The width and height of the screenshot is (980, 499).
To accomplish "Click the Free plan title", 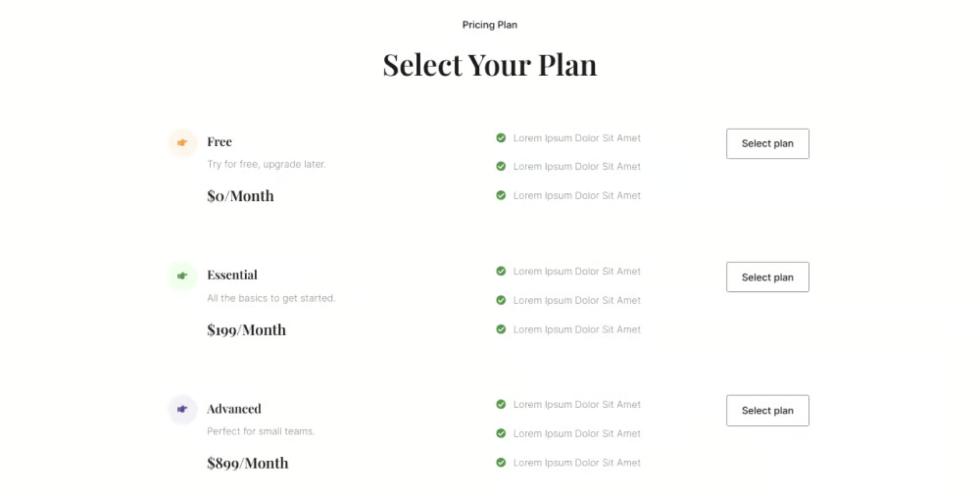I will [x=220, y=142].
